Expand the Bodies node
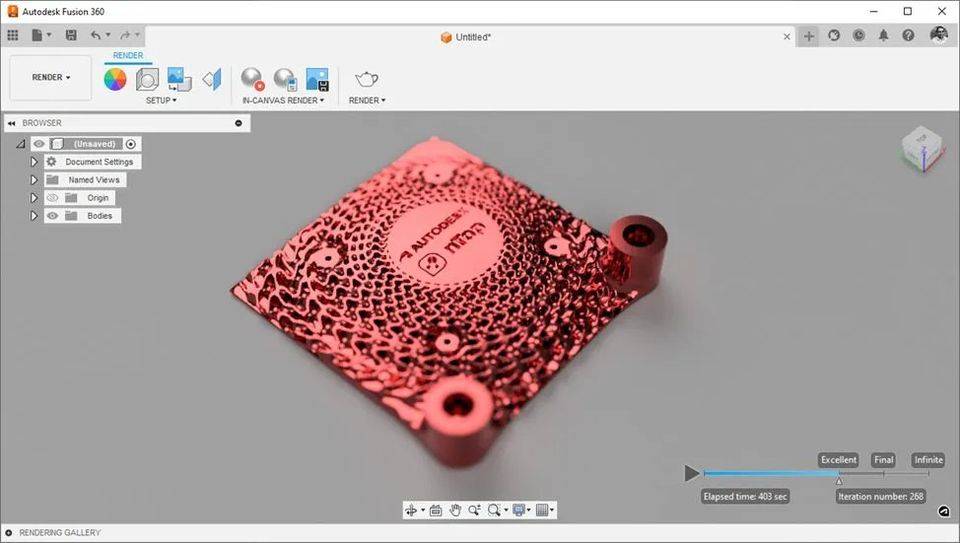The image size is (960, 543). [34, 215]
